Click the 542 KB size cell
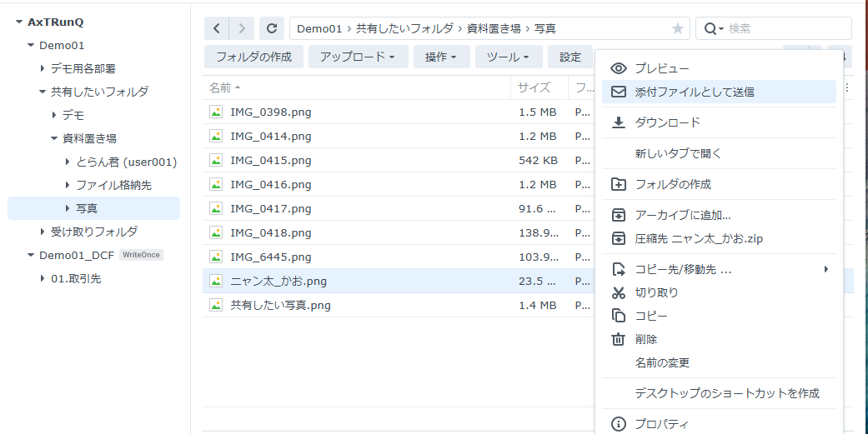This screenshot has height=434, width=868. (x=538, y=160)
